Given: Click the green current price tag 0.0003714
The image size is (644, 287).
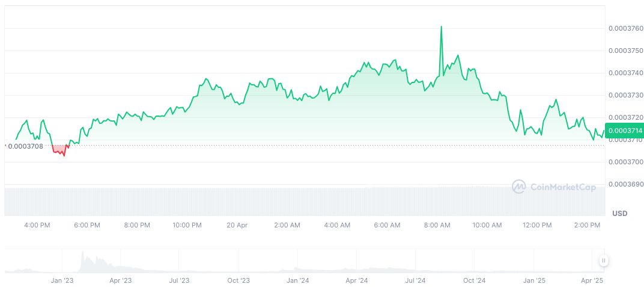Looking at the screenshot, I should point(625,131).
